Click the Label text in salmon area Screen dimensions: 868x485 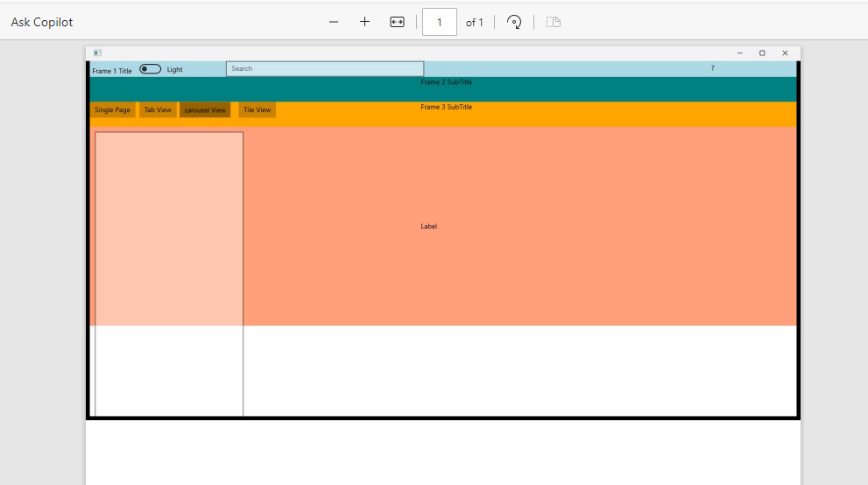429,226
